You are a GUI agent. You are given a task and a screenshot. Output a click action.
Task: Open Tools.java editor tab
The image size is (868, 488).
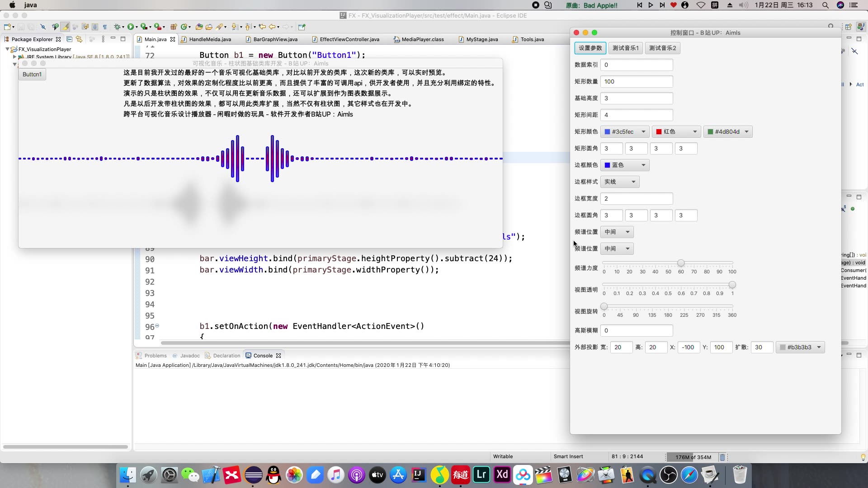(532, 39)
